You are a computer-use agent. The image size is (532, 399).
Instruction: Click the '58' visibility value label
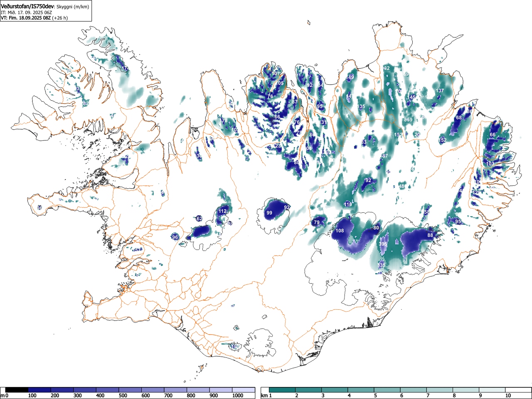click(427, 212)
